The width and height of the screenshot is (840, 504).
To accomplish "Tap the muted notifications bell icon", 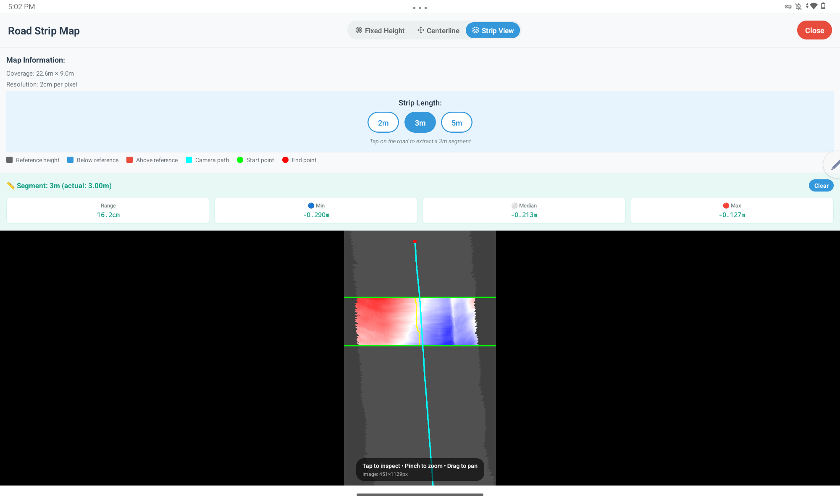I will pos(798,6).
